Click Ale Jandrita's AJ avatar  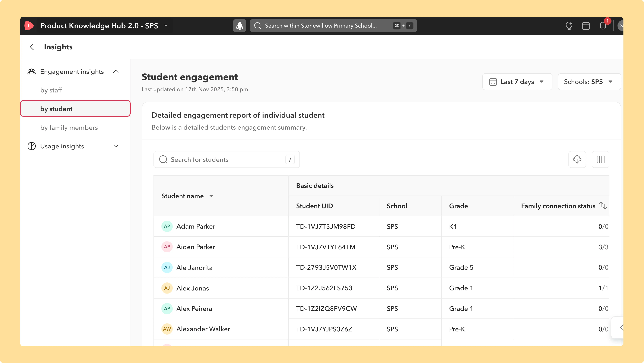(x=167, y=268)
